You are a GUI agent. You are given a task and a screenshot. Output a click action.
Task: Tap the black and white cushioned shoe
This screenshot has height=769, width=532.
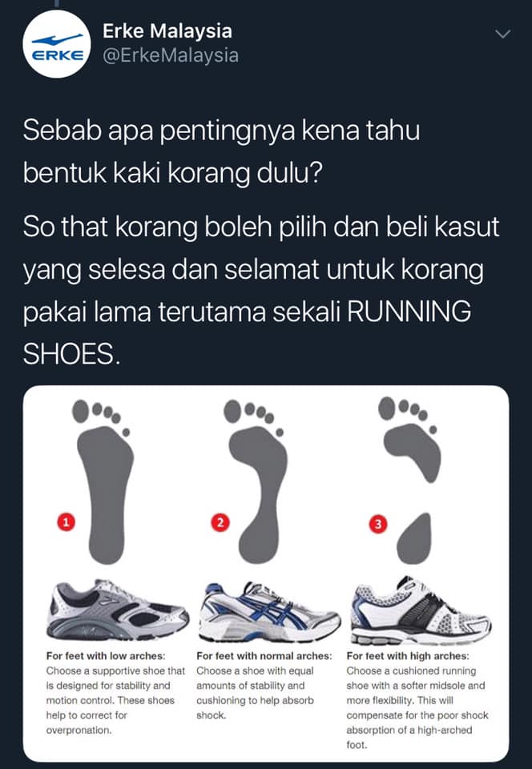pyautogui.click(x=421, y=610)
